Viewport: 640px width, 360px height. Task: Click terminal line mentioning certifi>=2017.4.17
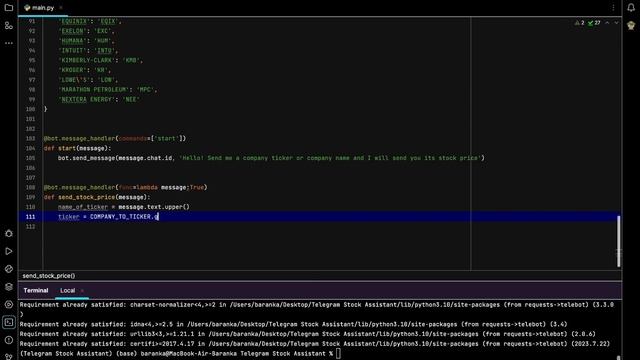(x=315, y=344)
